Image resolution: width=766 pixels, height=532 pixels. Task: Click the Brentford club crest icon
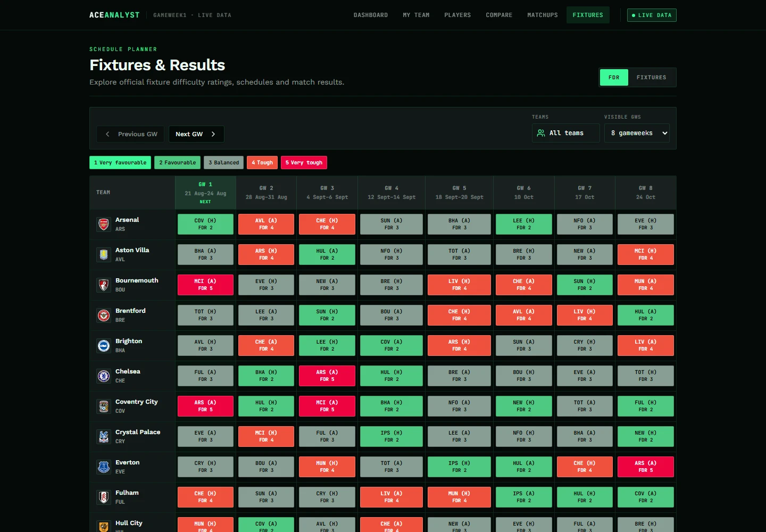pyautogui.click(x=104, y=315)
